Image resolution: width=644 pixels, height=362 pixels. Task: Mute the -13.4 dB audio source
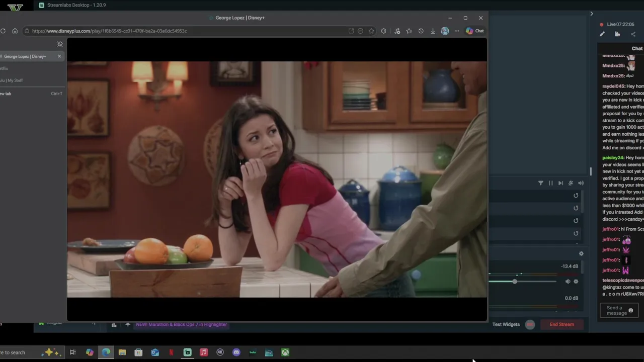click(568, 282)
